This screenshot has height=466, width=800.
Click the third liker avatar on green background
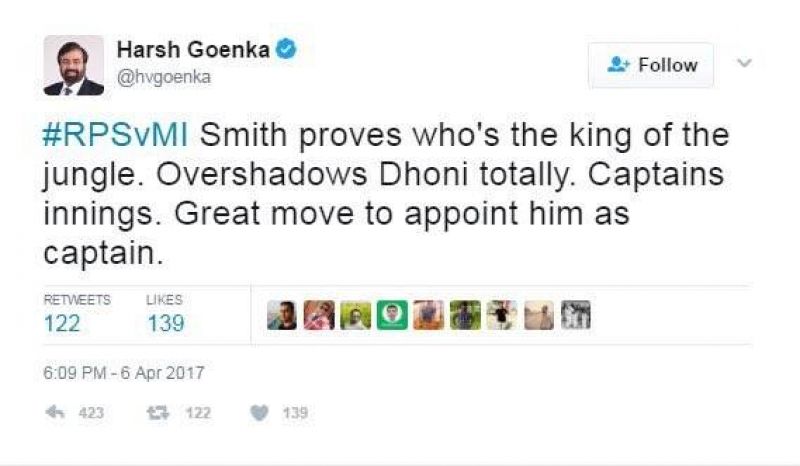click(356, 316)
